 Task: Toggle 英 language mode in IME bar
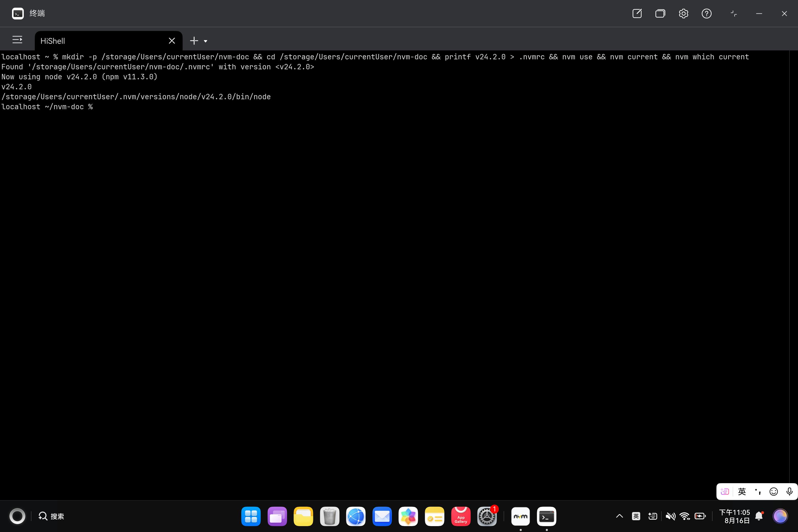point(742,492)
